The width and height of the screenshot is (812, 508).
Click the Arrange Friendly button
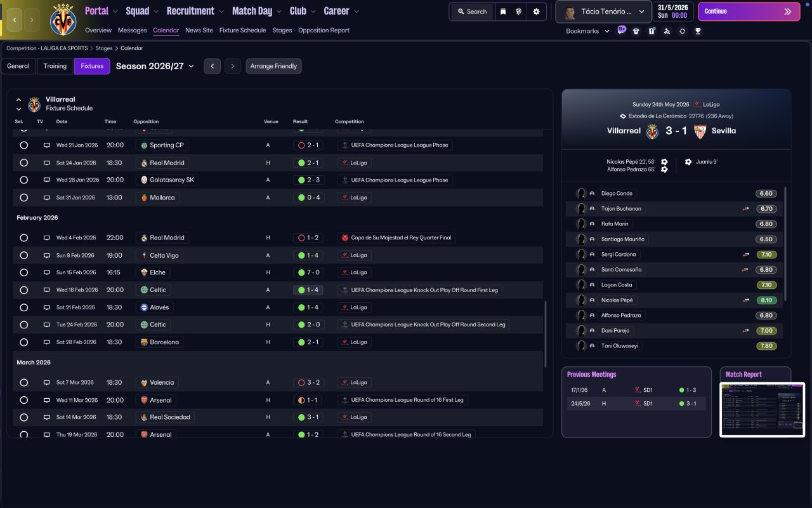coord(273,66)
